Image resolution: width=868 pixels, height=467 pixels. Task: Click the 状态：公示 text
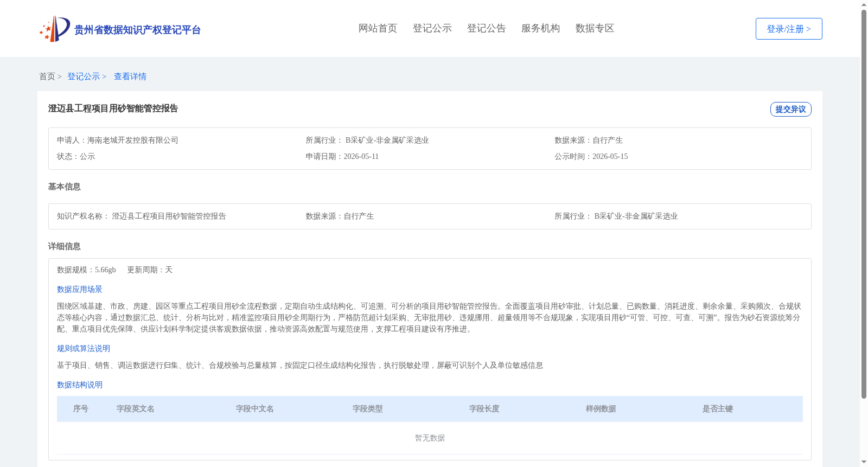click(76, 156)
